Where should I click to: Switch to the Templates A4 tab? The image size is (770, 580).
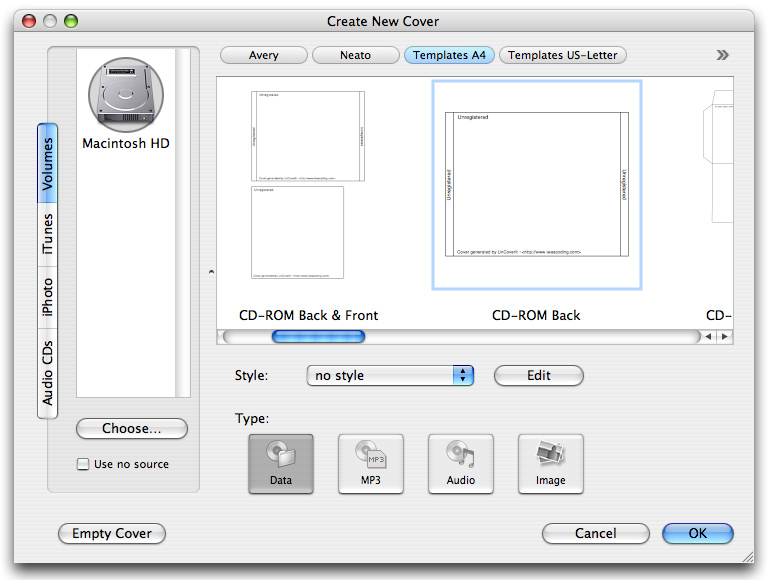449,55
